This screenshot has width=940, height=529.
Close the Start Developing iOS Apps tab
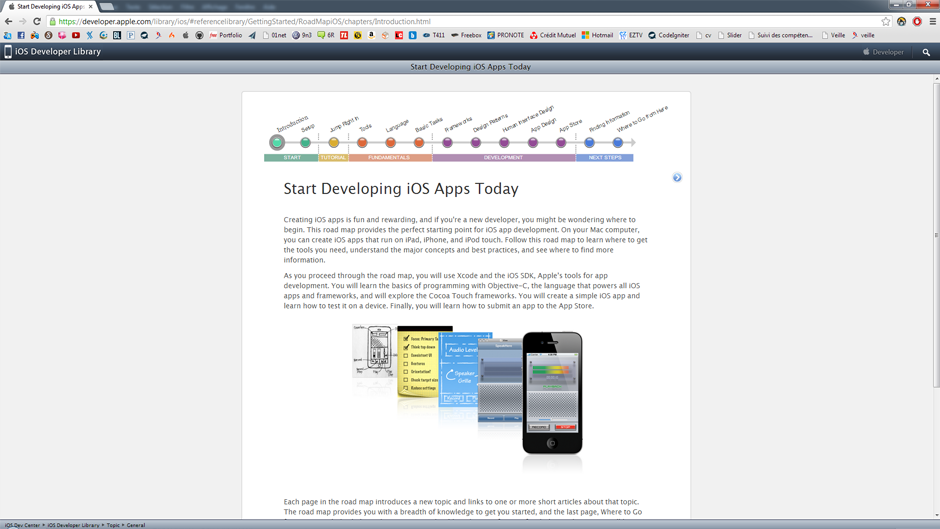[91, 7]
